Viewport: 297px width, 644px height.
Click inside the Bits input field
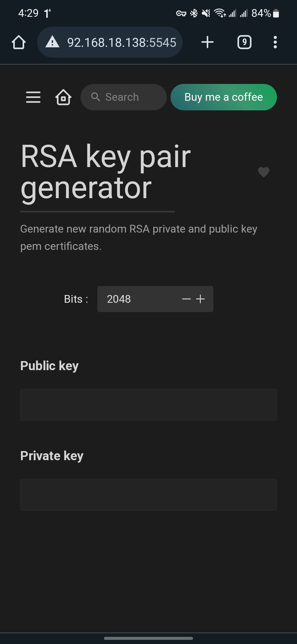(129, 299)
